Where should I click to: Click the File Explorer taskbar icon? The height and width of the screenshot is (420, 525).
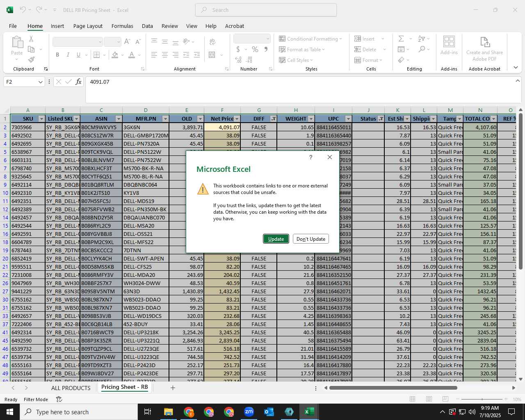[169, 412]
